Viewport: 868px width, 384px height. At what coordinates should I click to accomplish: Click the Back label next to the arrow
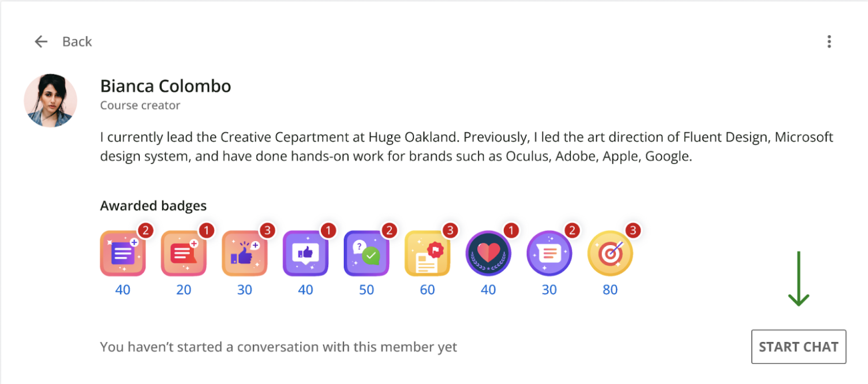[x=77, y=42]
